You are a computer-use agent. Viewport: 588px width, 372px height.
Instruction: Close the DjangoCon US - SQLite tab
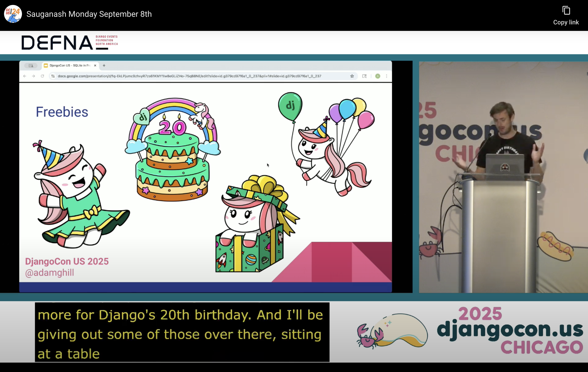pos(95,65)
